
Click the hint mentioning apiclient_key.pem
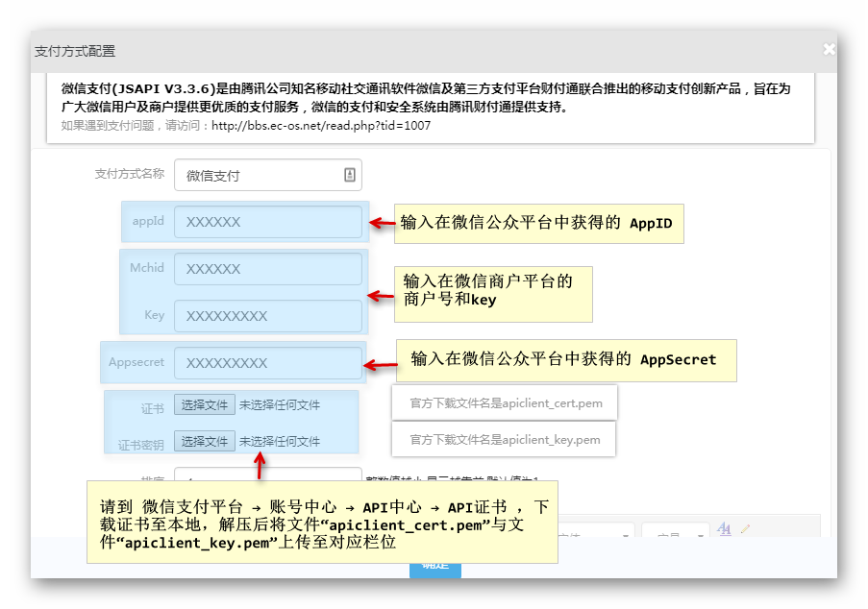pos(505,440)
